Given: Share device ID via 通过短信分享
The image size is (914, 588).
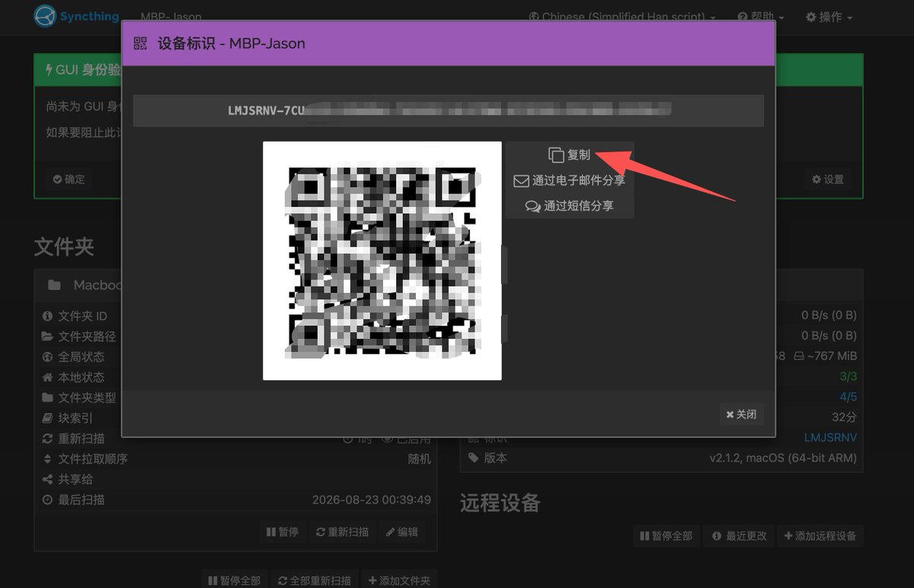Looking at the screenshot, I should [570, 206].
